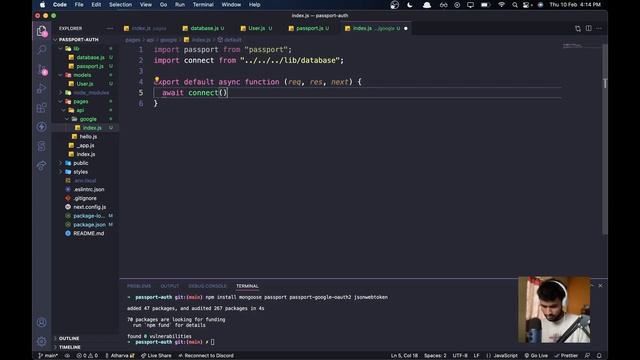The width and height of the screenshot is (640, 360).
Task: Collapse the pages folder
Action: tap(60, 101)
